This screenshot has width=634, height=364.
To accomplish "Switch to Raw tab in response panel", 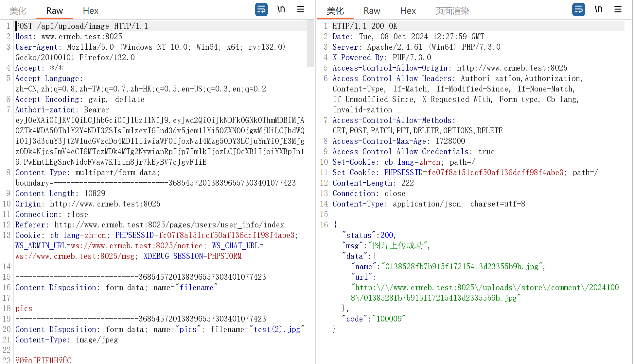I will tap(372, 11).
